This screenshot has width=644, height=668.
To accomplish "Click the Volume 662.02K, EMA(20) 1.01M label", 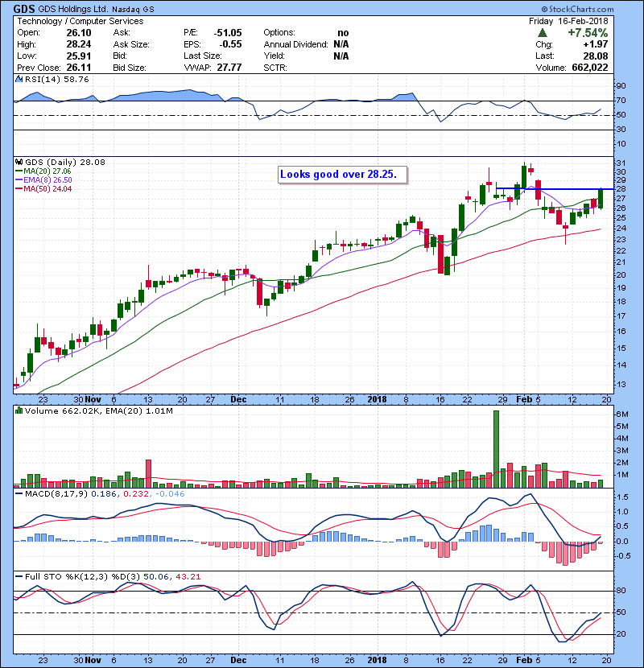I will coord(99,410).
